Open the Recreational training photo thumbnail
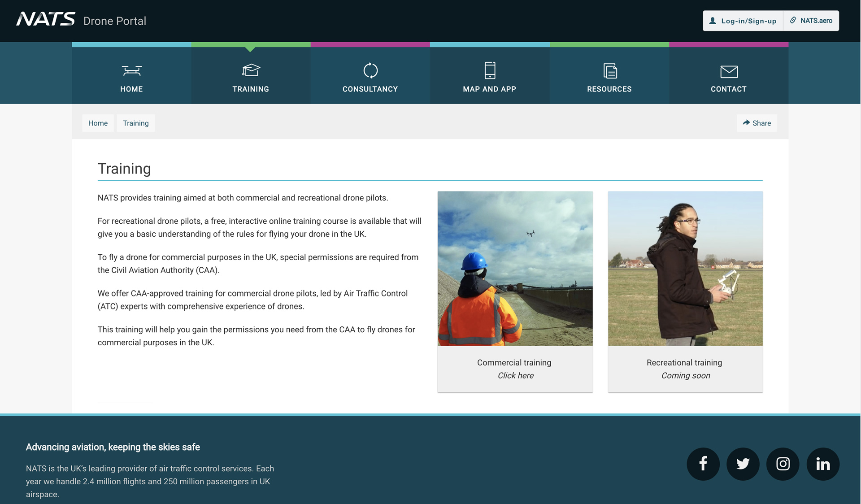861x504 pixels. [x=685, y=269]
